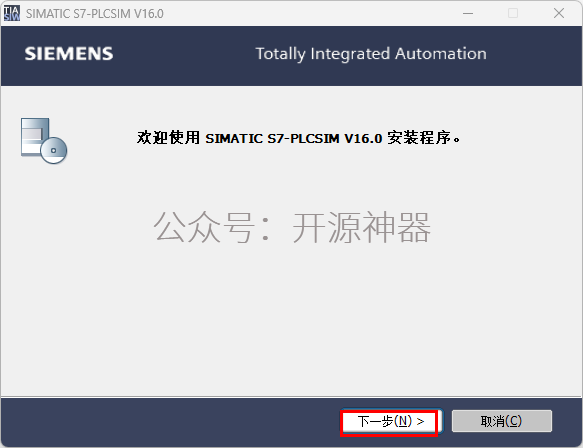This screenshot has width=583, height=448.
Task: Click the 安装程序 words in the welcome line
Action: tap(419, 138)
